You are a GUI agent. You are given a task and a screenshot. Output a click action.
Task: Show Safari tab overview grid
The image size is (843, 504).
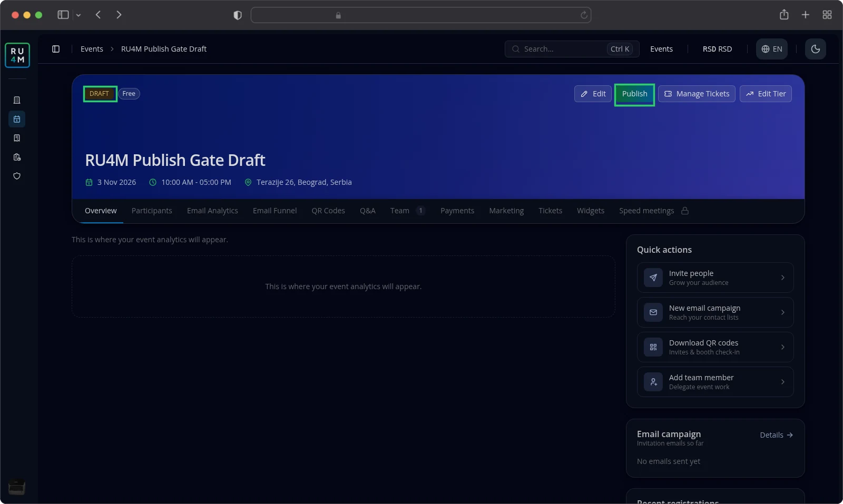coord(827,15)
